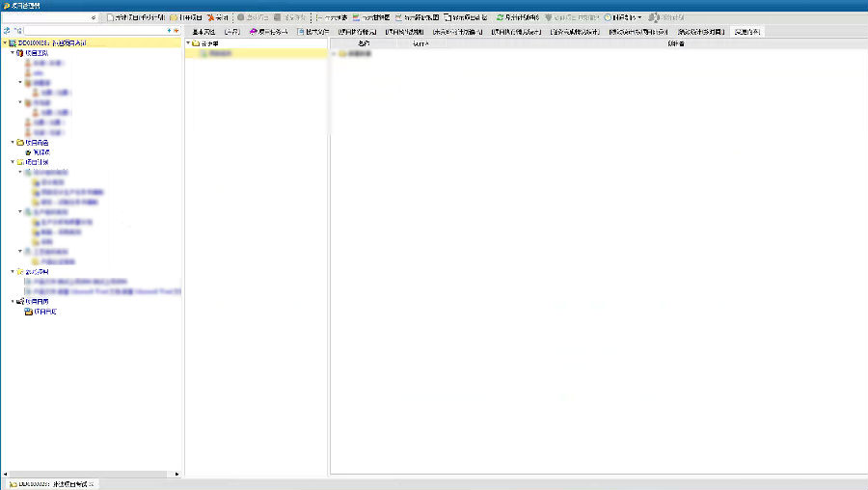This screenshot has height=490, width=868.
Task: Click the toolbar view button right of Gantt chart
Action: 417,17
